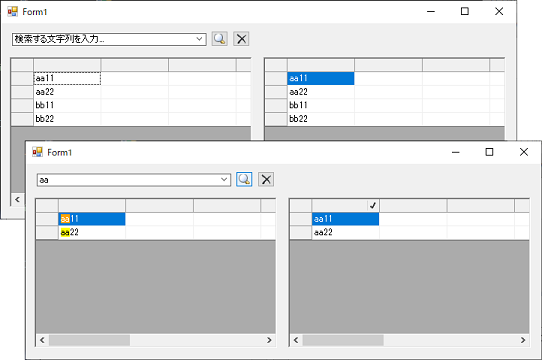Click the search magnifier button in front Form1 window
The image size is (542, 360).
click(244, 179)
